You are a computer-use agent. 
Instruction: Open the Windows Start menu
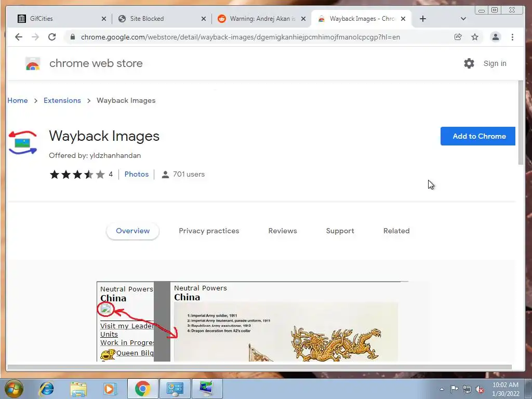tap(14, 389)
